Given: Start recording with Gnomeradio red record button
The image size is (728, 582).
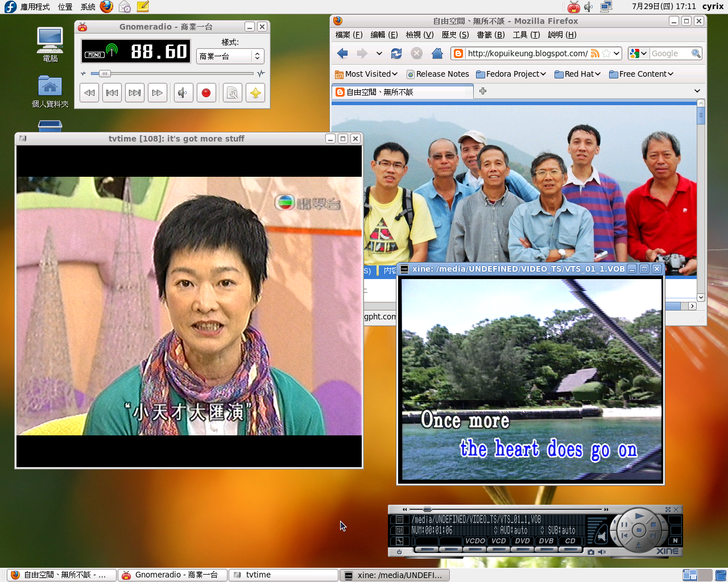Looking at the screenshot, I should [x=206, y=93].
